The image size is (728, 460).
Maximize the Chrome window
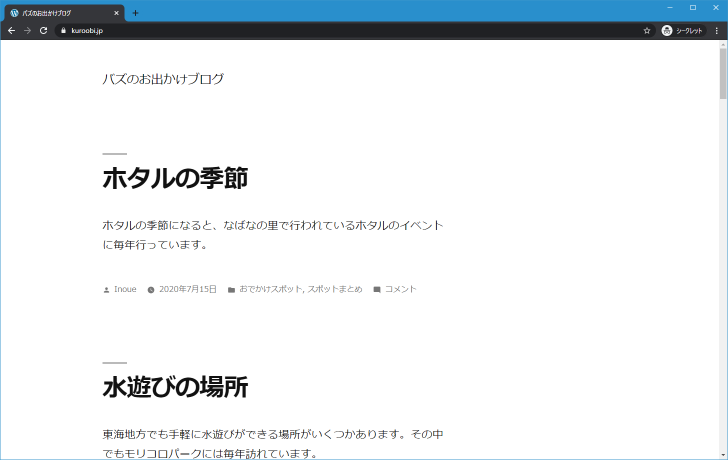[693, 7]
